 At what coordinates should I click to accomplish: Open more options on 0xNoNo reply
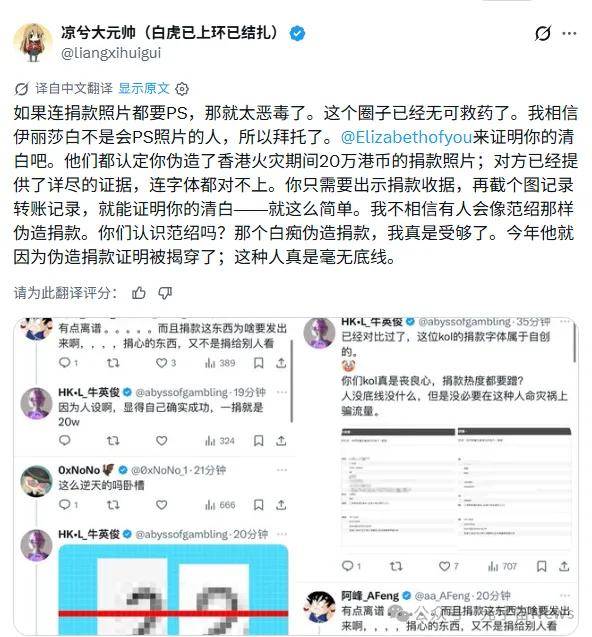[x=282, y=470]
